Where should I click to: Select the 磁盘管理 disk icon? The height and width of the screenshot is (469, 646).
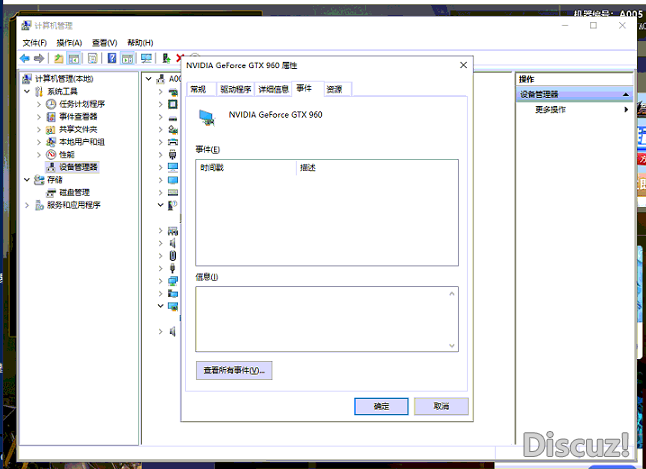pyautogui.click(x=51, y=192)
